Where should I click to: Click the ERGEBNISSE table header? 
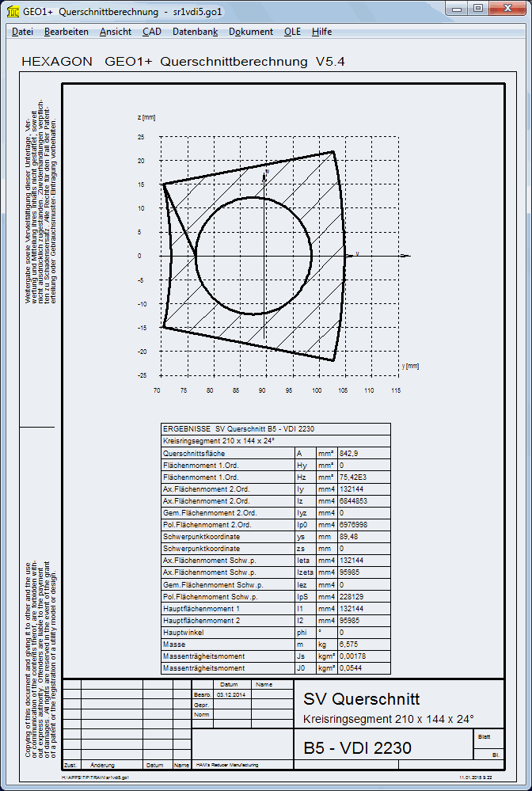pos(237,428)
